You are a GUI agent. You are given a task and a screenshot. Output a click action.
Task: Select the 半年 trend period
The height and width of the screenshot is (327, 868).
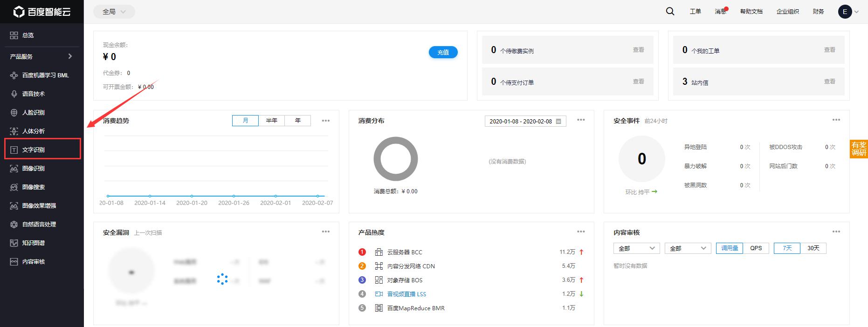point(272,121)
